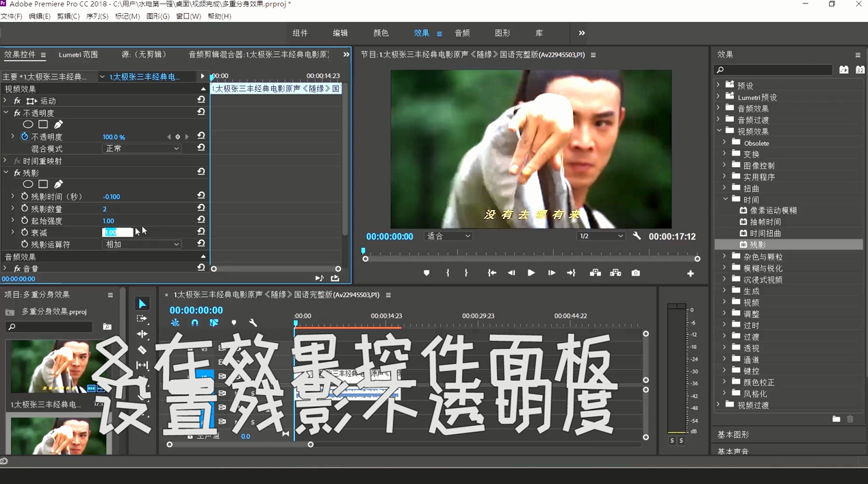Expand the 运动 effect properties
The width and height of the screenshot is (868, 484).
point(5,101)
